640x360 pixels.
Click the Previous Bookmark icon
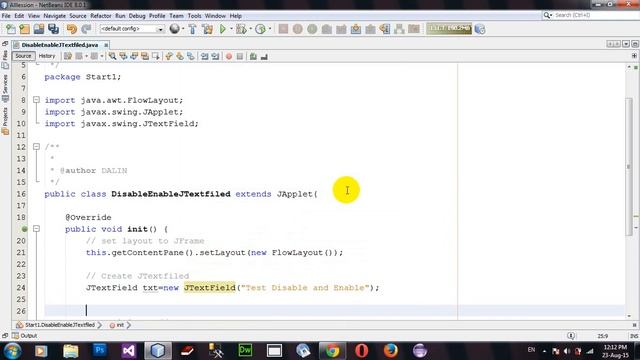click(169, 56)
